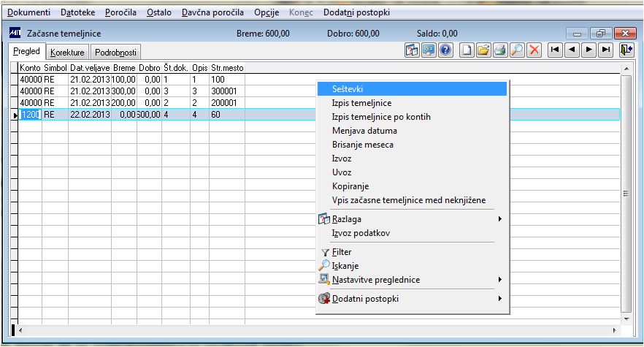The height and width of the screenshot is (347, 644).
Task: Open the Ostalo menu
Action: pyautogui.click(x=159, y=12)
